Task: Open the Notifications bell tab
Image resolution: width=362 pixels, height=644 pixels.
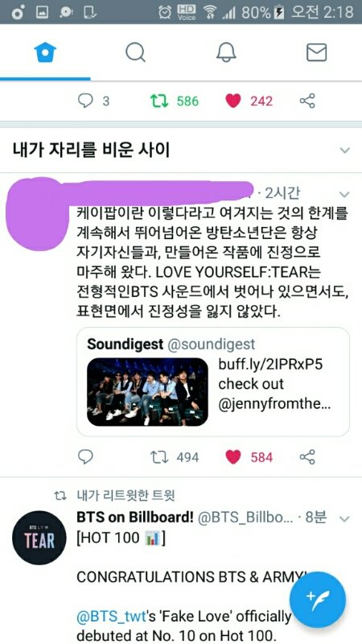Action: pos(226,52)
